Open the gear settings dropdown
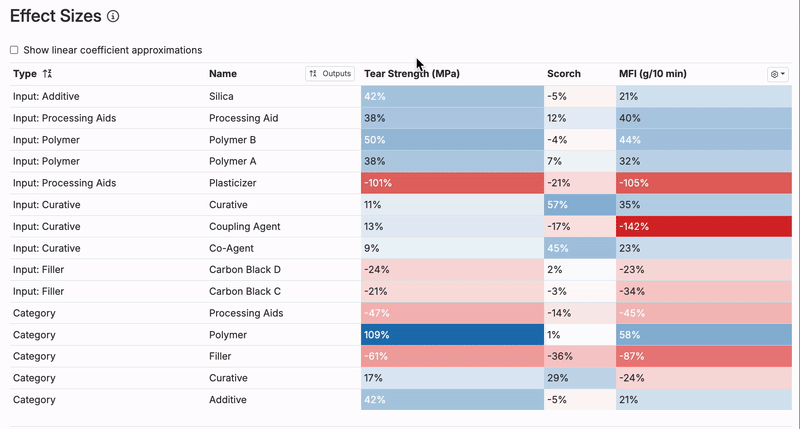The image size is (800, 429). (777, 74)
